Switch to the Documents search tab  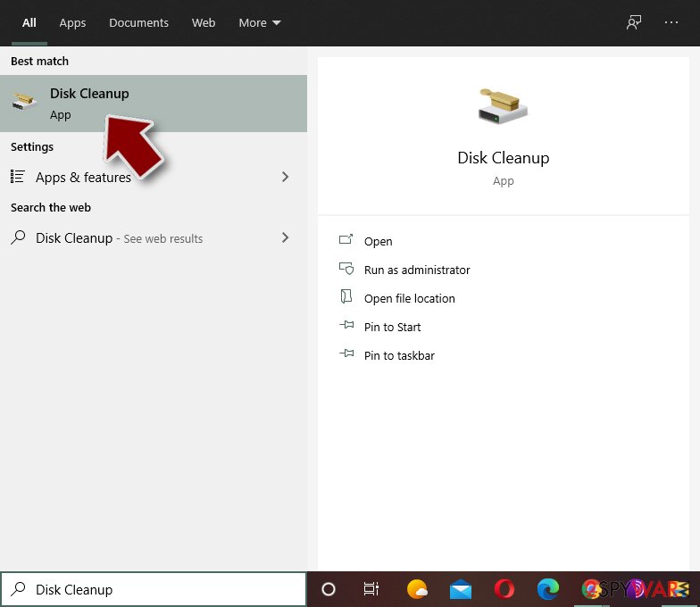coord(138,23)
